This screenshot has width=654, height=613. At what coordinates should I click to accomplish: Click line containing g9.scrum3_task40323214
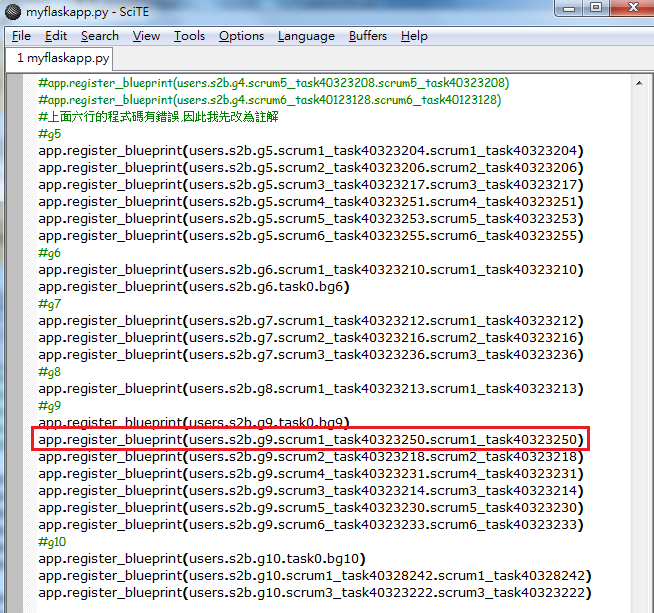[311, 491]
